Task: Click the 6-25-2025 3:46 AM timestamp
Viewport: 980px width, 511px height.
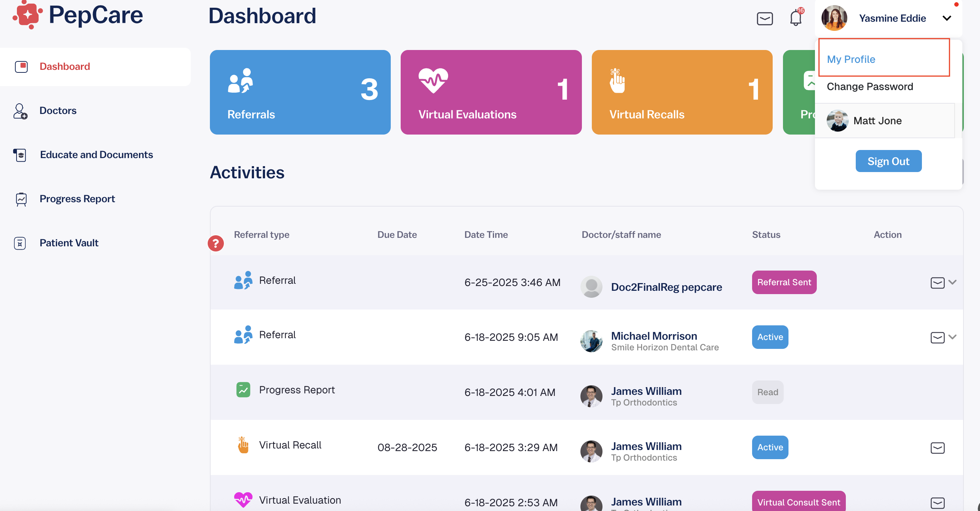Action: click(x=512, y=282)
